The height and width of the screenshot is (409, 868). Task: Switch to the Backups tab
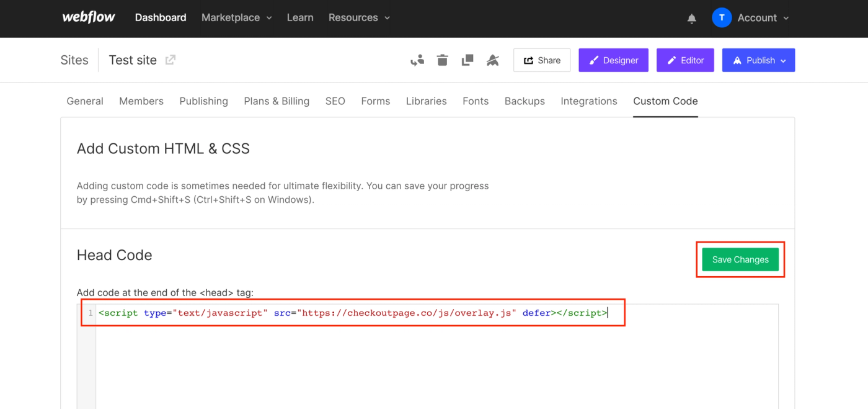pos(525,101)
